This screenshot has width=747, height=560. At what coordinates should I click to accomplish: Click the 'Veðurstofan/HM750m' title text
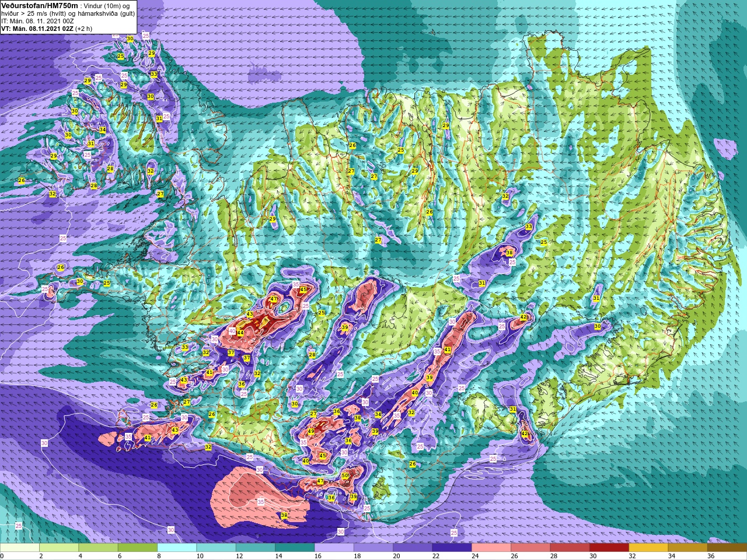[39, 5]
